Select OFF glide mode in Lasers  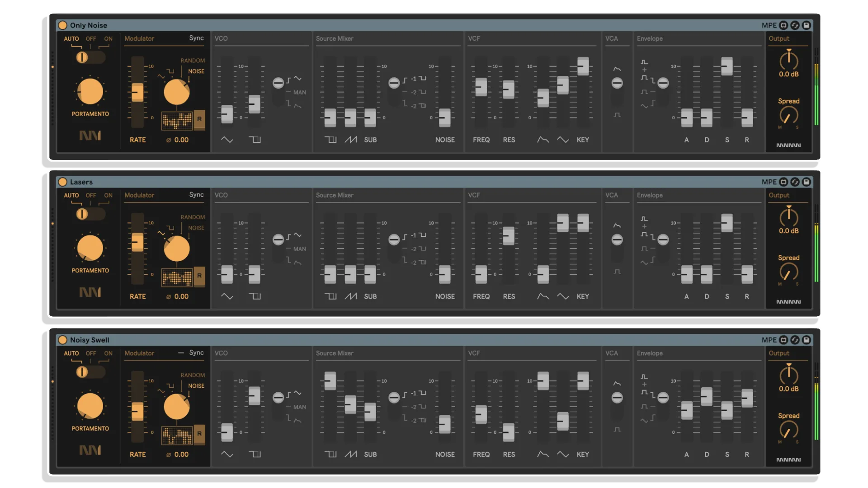pyautogui.click(x=91, y=195)
